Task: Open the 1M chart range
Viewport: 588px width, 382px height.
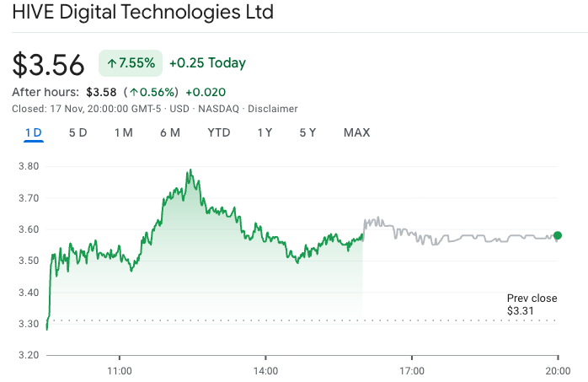Action: click(123, 132)
